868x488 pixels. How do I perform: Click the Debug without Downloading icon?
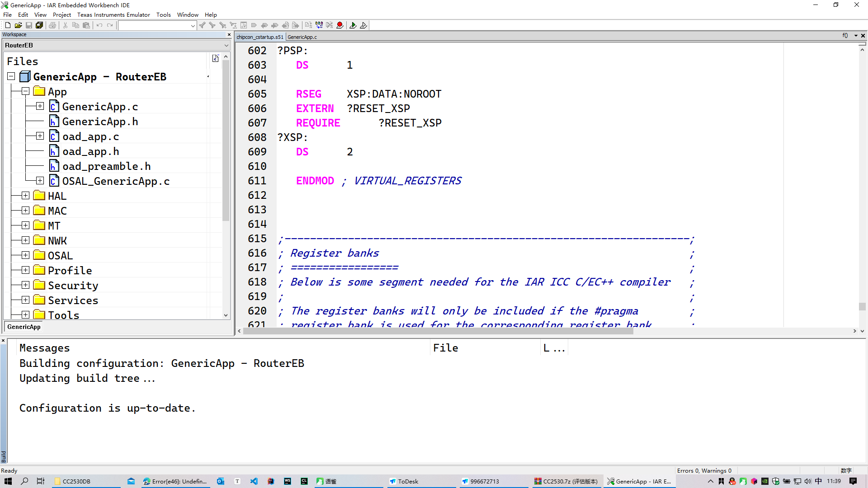pyautogui.click(x=363, y=25)
